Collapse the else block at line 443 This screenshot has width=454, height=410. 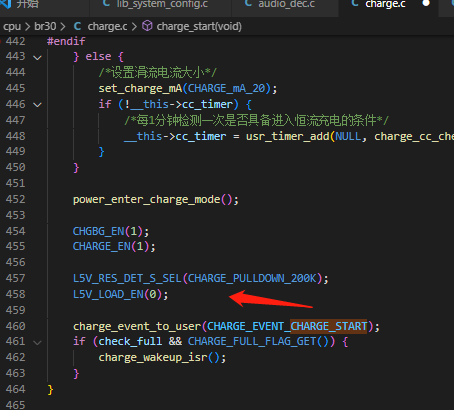click(x=37, y=57)
